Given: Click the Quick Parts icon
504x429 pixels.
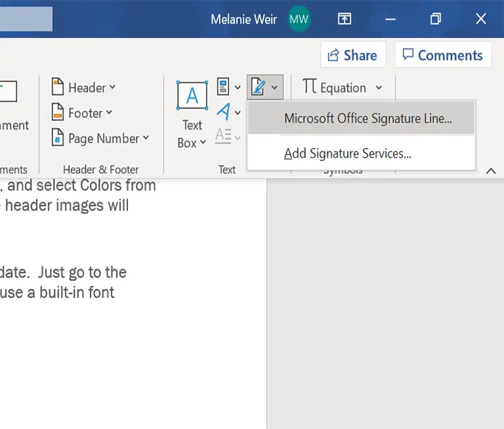Looking at the screenshot, I should click(224, 87).
